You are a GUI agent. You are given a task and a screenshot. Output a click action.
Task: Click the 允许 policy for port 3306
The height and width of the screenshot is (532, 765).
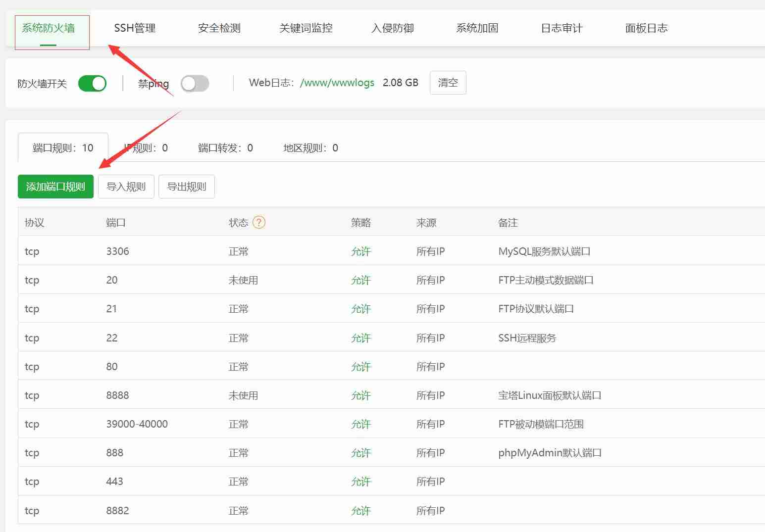point(361,251)
